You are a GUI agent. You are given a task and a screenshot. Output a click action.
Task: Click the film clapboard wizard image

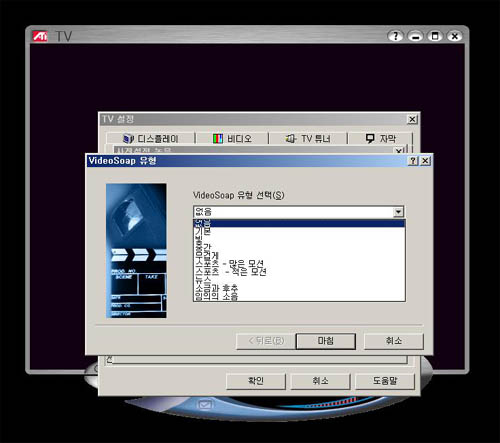136,251
